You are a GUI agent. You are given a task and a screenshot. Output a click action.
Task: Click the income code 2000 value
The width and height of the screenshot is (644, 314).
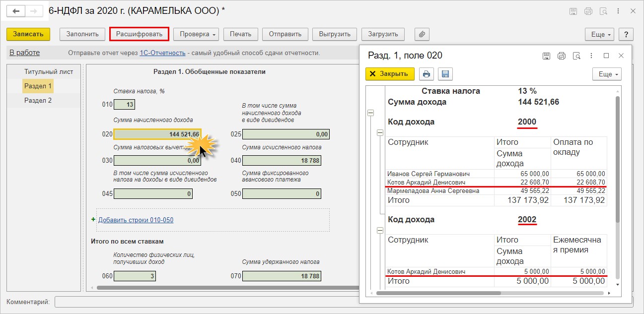pos(527,122)
